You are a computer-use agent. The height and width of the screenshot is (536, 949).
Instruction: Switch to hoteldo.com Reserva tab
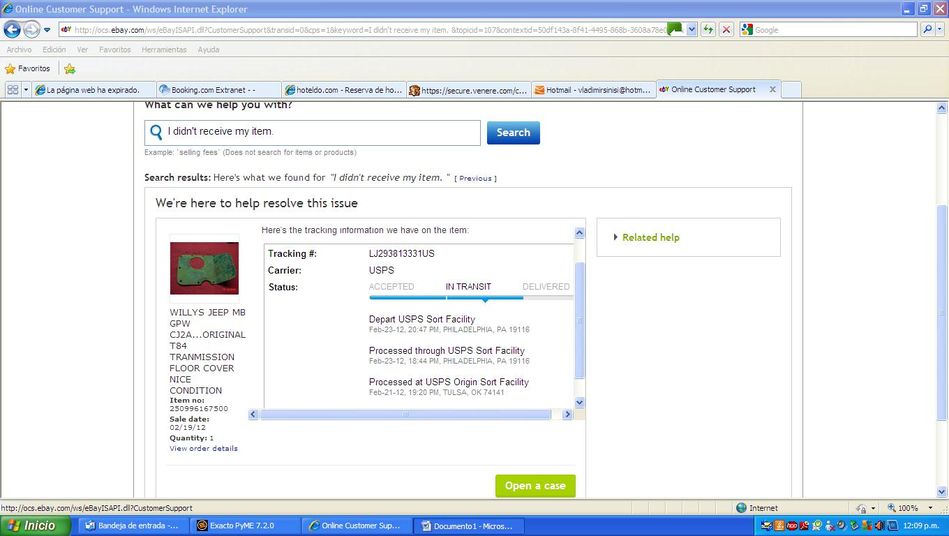[344, 90]
